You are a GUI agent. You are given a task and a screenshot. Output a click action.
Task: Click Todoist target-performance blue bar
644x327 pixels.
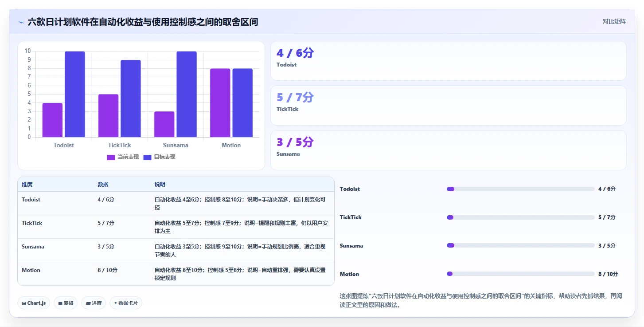(75, 95)
